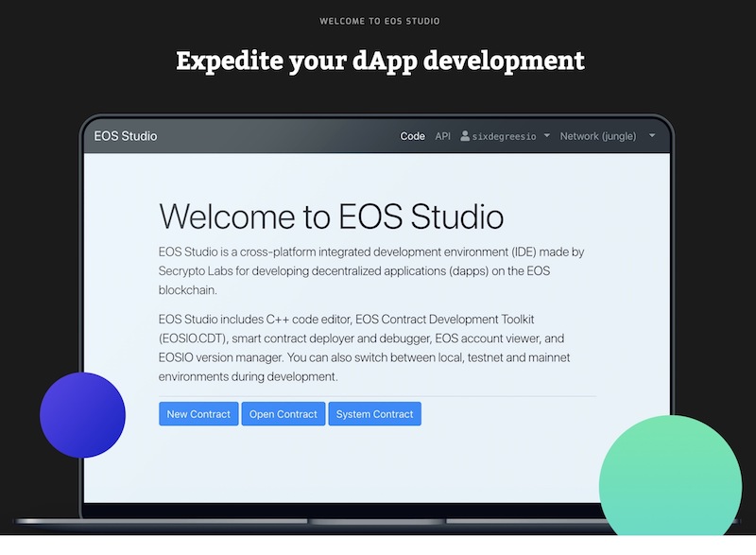Click the EOS Studio brand title
Image resolution: width=756 pixels, height=555 pixels.
[126, 136]
